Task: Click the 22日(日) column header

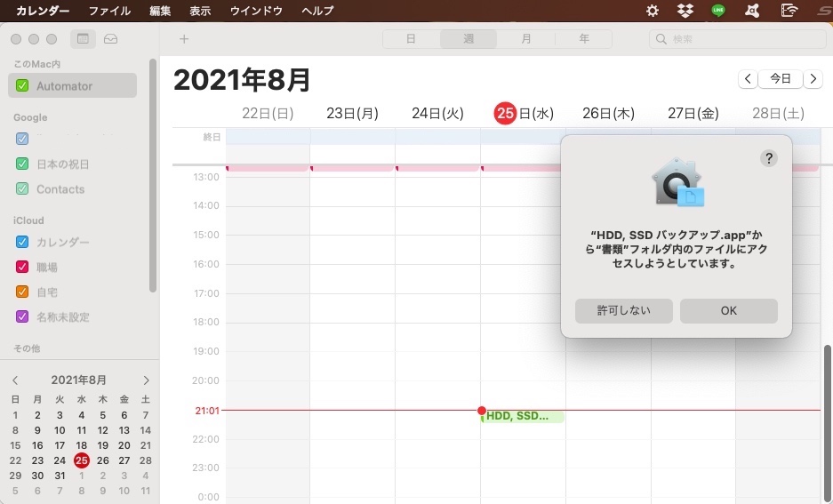Action: click(268, 113)
